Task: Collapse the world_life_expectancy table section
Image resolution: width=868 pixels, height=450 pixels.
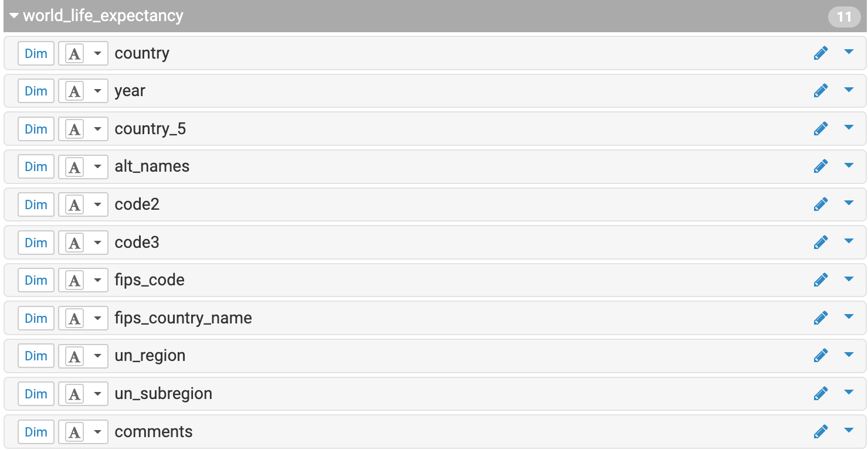Action: [14, 16]
